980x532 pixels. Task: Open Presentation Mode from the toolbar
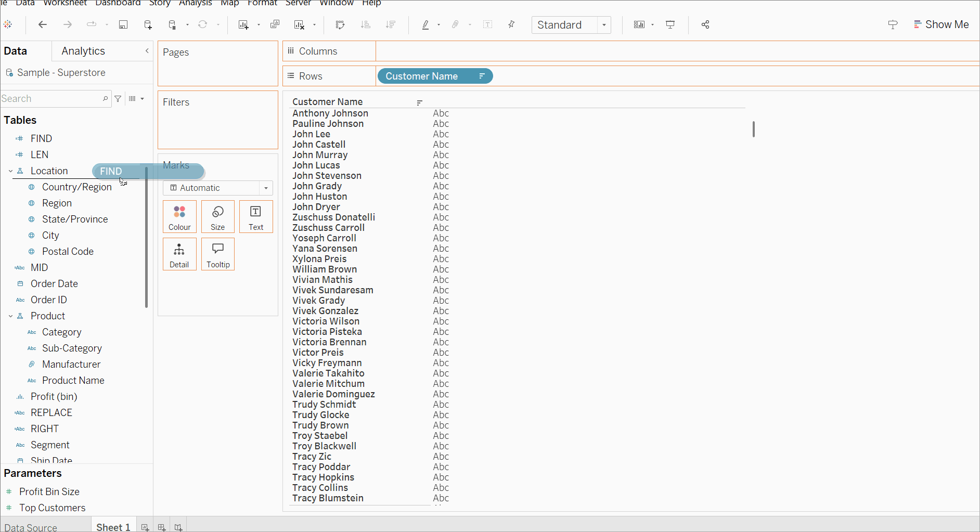point(670,25)
